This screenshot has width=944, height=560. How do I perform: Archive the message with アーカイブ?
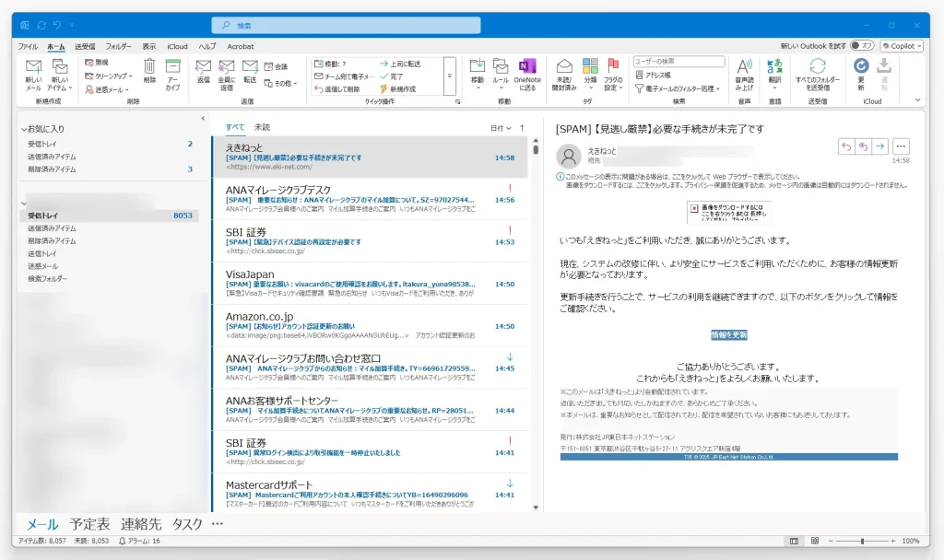(172, 76)
